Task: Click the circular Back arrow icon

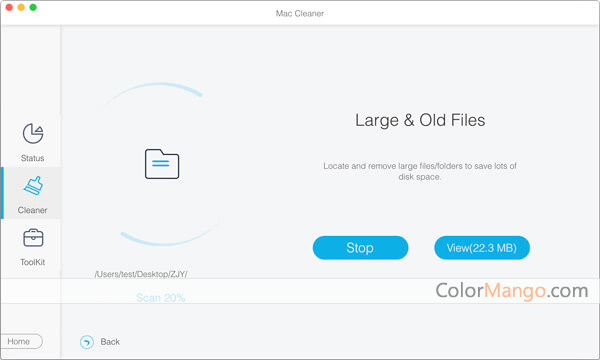Action: coord(87,342)
